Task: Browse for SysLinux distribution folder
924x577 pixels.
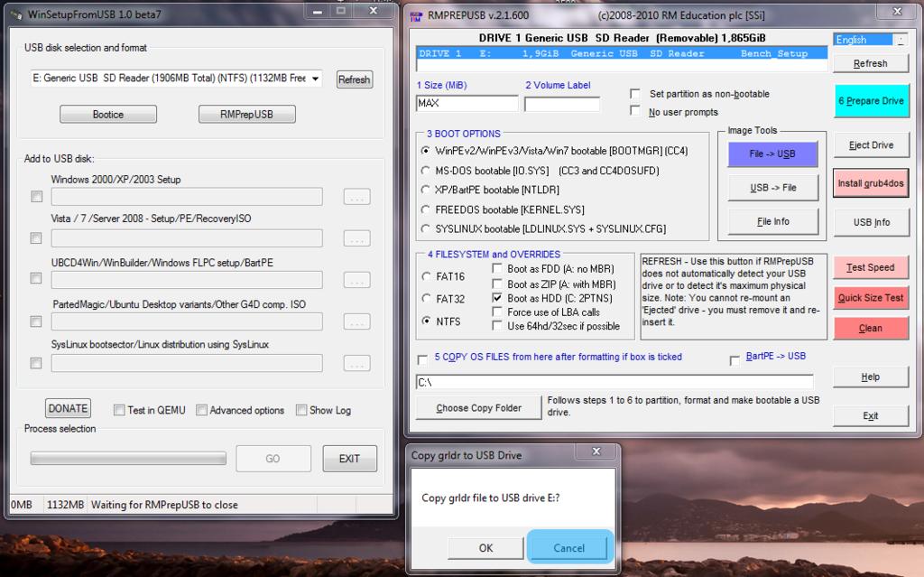Action: pos(356,363)
